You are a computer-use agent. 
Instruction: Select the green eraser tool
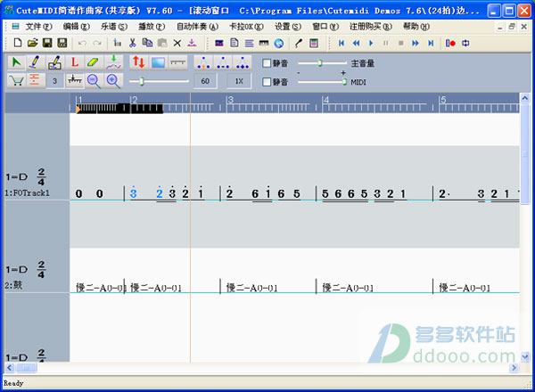pyautogui.click(x=93, y=62)
